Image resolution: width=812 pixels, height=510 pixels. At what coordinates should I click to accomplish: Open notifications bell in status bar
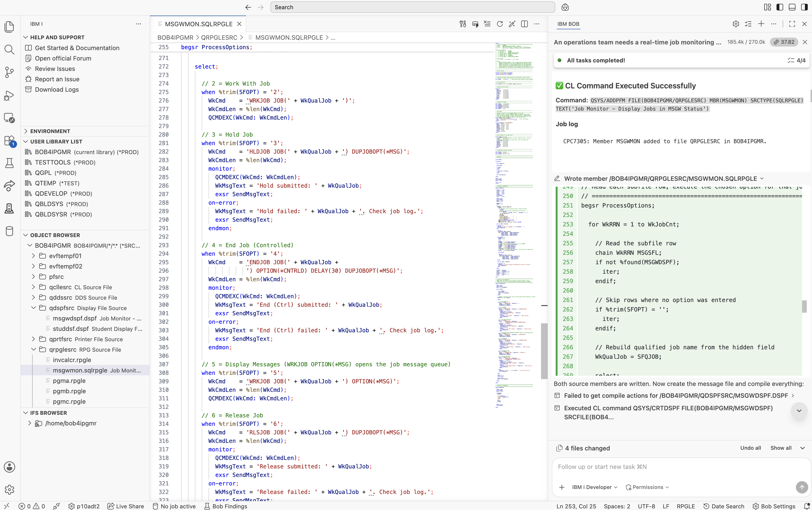[x=807, y=506]
